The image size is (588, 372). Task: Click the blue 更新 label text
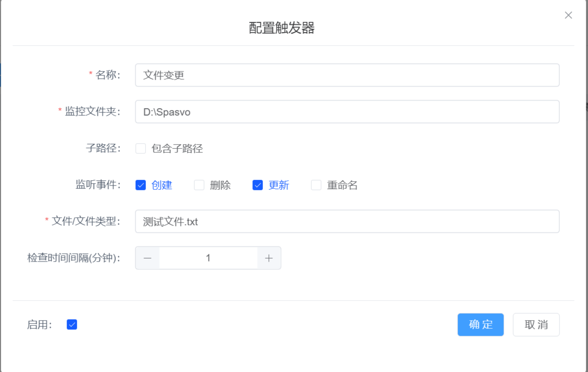(279, 185)
